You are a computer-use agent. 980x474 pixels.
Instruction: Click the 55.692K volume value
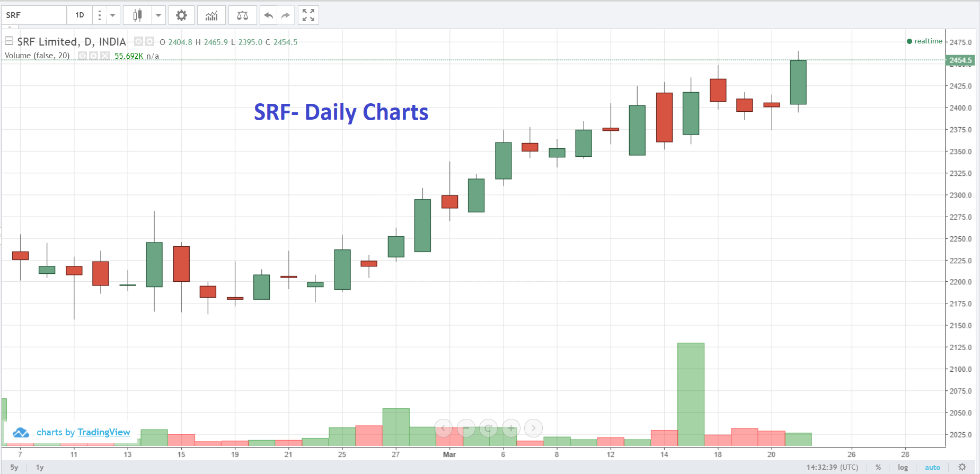(129, 56)
